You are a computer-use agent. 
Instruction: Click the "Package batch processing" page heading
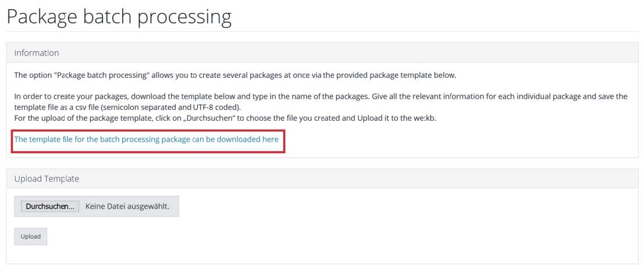pos(119,16)
